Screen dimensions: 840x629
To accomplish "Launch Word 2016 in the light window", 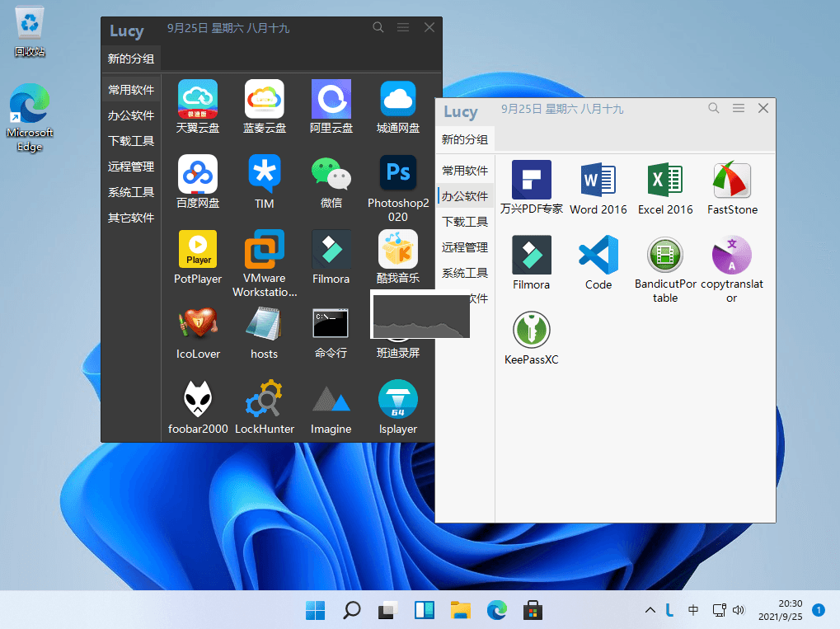I will tap(598, 181).
